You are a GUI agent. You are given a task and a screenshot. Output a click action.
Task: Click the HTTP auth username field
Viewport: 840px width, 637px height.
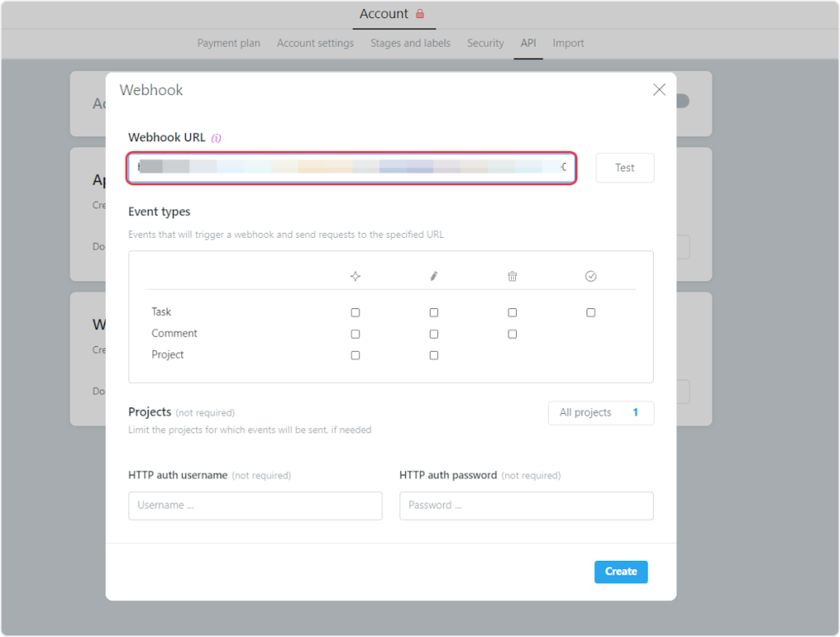coord(255,506)
